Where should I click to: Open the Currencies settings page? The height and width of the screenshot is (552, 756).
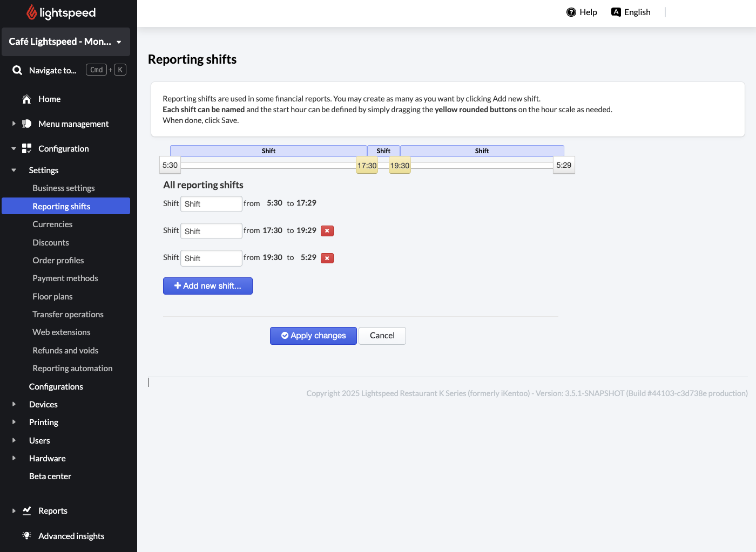pyautogui.click(x=52, y=224)
